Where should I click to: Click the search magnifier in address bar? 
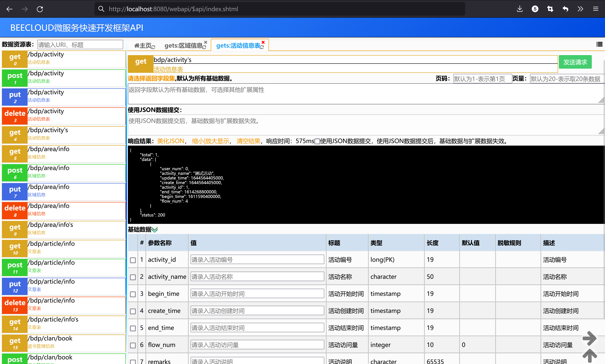pos(101,9)
